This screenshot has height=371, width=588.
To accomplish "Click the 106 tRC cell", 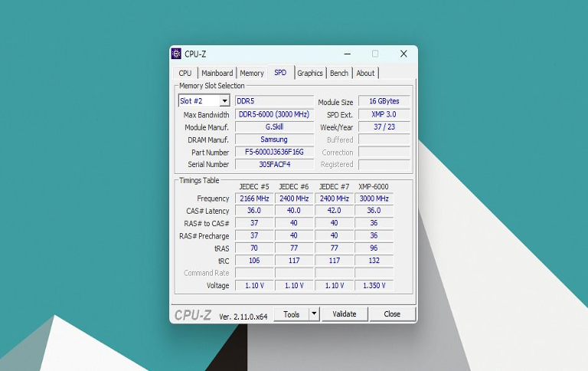I will pyautogui.click(x=254, y=260).
